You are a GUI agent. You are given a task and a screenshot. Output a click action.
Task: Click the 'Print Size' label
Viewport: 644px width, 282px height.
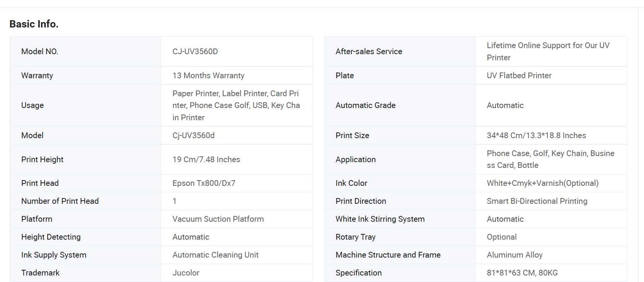(x=353, y=135)
